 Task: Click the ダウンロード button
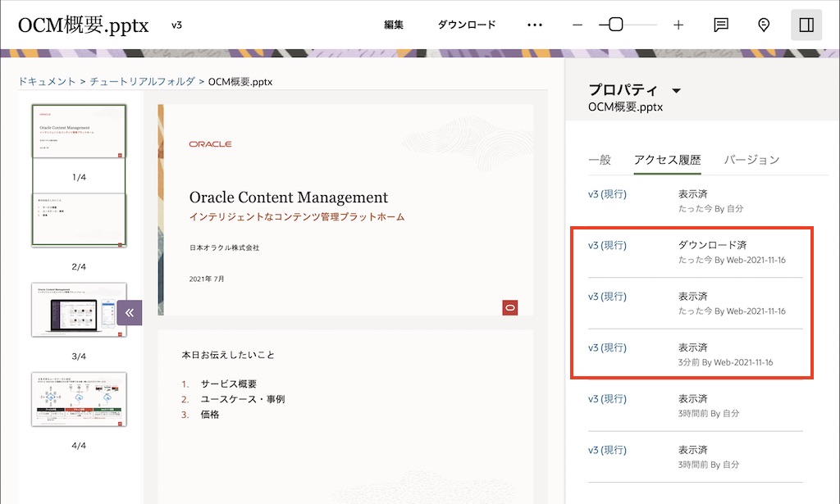[x=468, y=25]
